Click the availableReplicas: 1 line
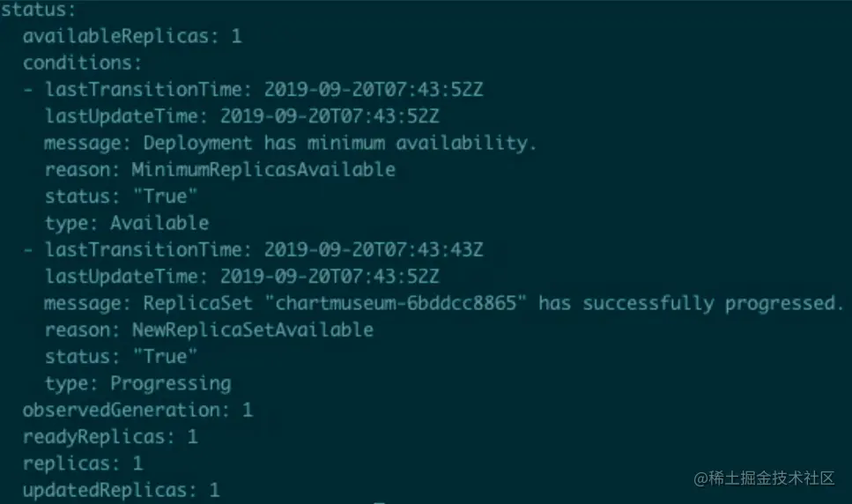852x504 pixels. (132, 36)
